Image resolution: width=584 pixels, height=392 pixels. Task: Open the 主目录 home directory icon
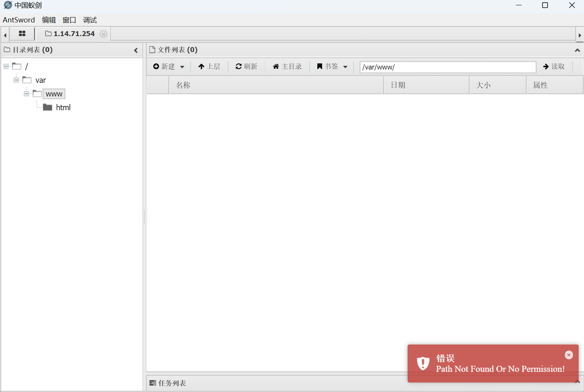pos(276,66)
